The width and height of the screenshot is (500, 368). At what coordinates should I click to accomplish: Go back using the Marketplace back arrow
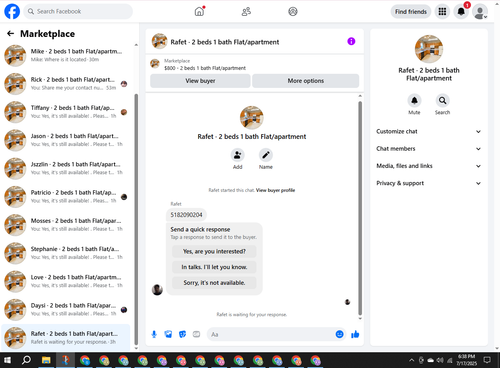click(x=10, y=33)
